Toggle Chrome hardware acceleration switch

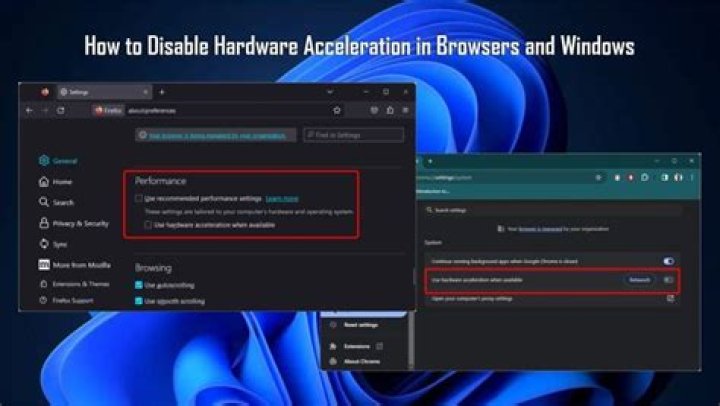point(669,280)
